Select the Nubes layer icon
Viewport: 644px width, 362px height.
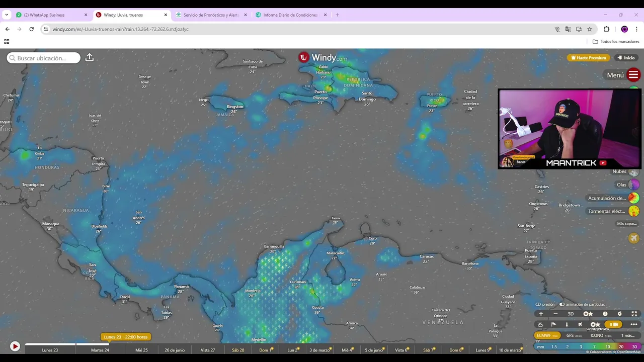click(634, 171)
